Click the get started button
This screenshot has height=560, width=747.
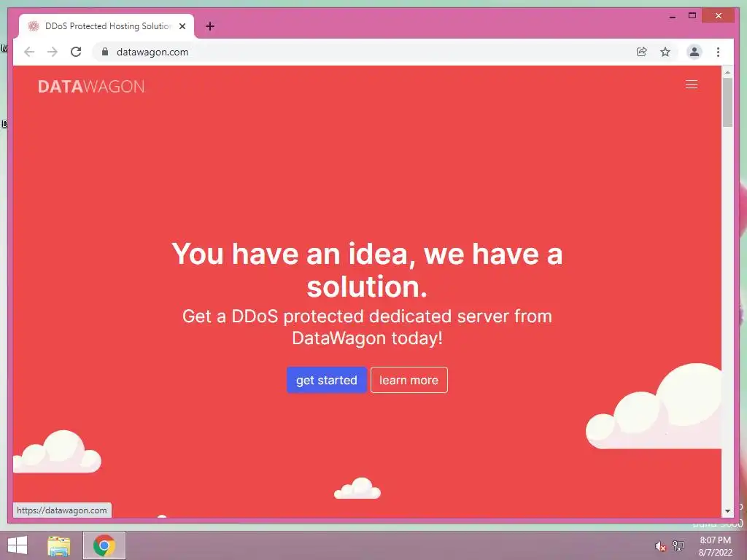coord(326,380)
